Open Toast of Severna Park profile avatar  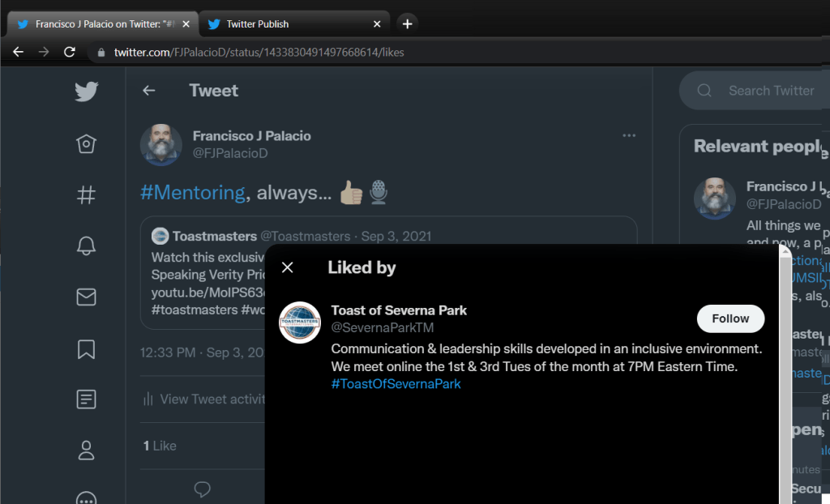pos(300,322)
